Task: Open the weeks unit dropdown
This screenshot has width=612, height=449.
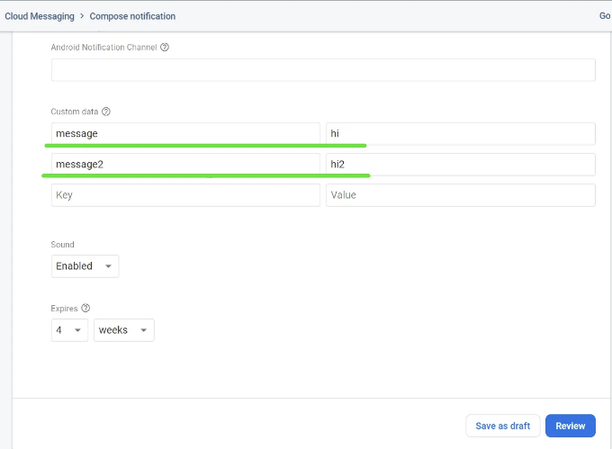Action: click(124, 330)
